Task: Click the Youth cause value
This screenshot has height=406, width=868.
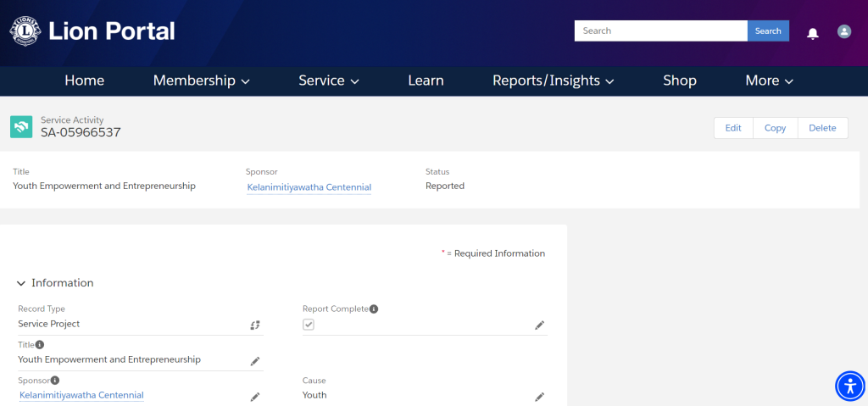Action: pyautogui.click(x=314, y=396)
